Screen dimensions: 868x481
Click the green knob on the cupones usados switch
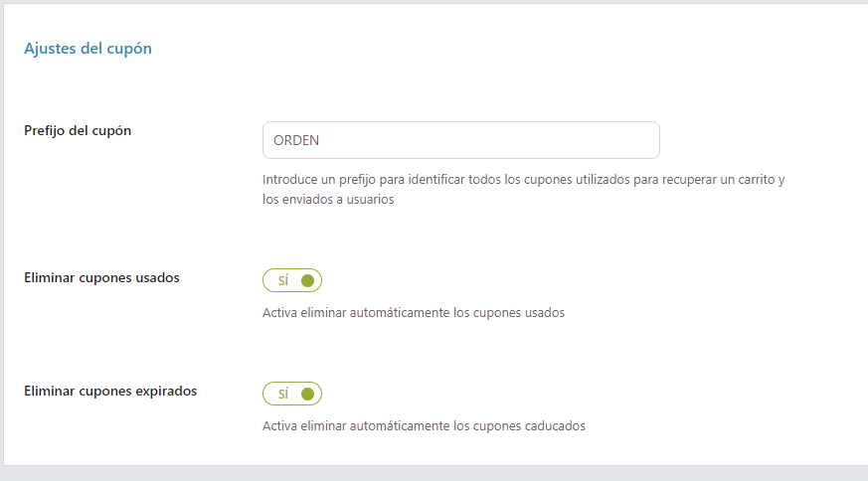click(307, 281)
